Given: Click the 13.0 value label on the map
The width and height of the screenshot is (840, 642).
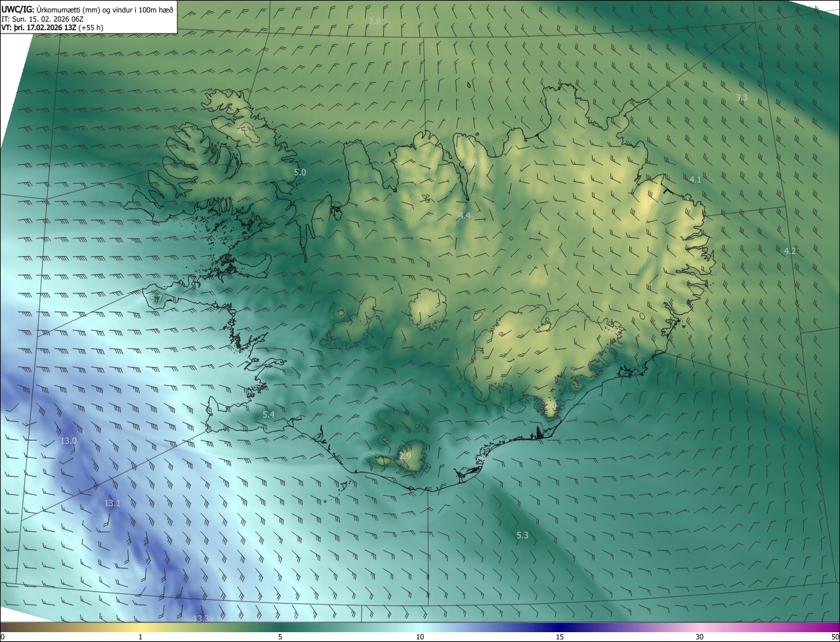Looking at the screenshot, I should click(68, 441).
